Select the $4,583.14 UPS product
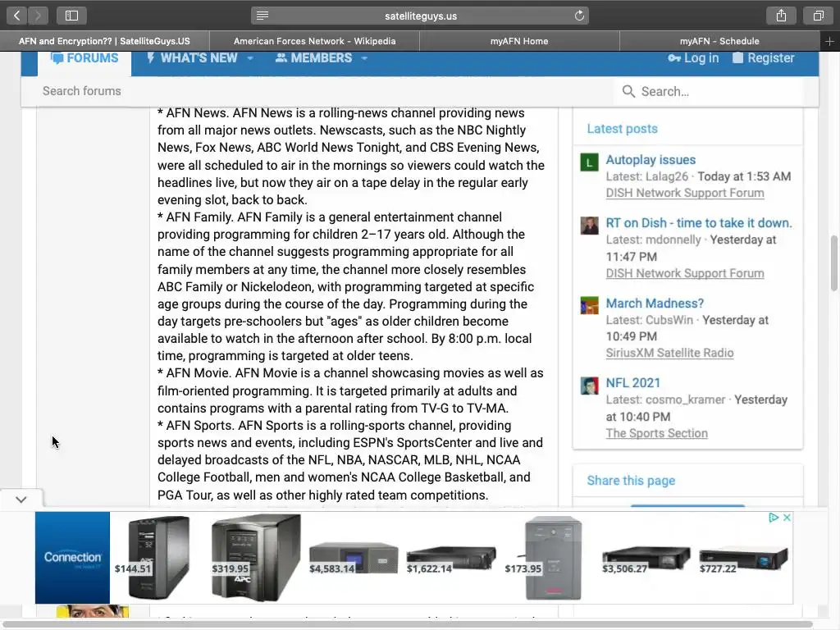Viewport: 840px width, 630px height. pos(354,559)
